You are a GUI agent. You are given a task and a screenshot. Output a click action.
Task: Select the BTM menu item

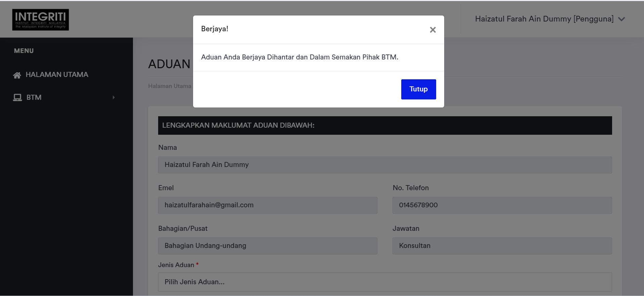point(34,97)
